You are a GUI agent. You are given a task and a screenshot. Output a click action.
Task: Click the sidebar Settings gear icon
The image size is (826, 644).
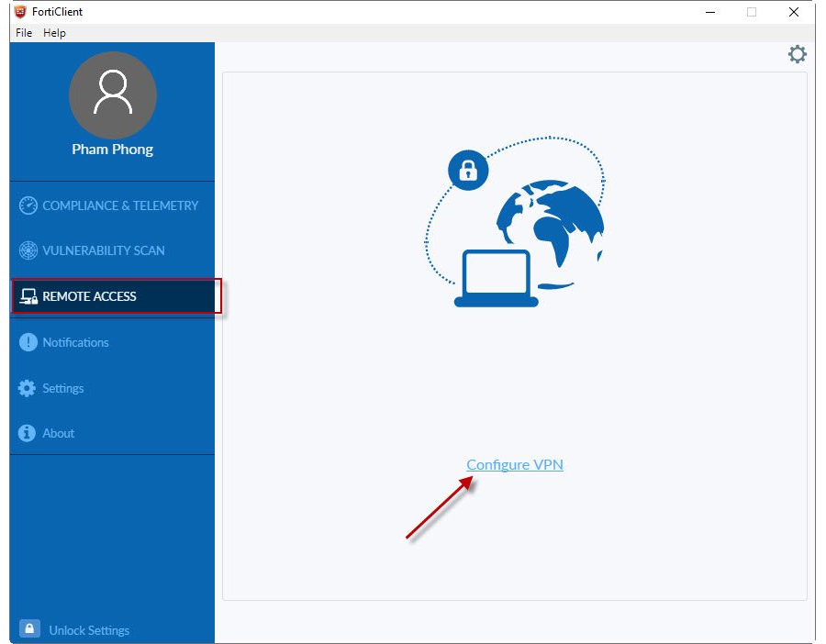(28, 388)
